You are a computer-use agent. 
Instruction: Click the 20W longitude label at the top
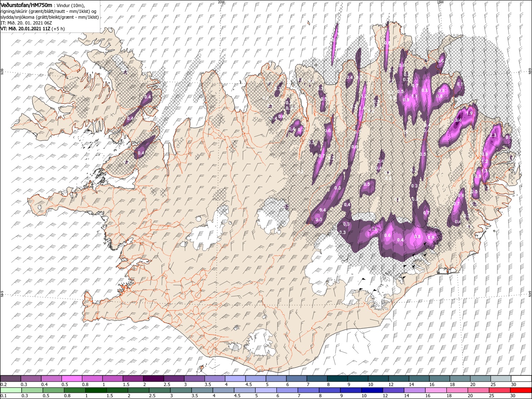click(221, 2)
